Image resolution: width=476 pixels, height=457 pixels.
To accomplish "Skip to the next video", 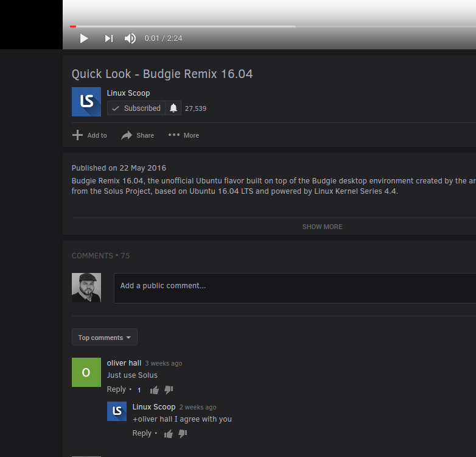I will point(109,38).
